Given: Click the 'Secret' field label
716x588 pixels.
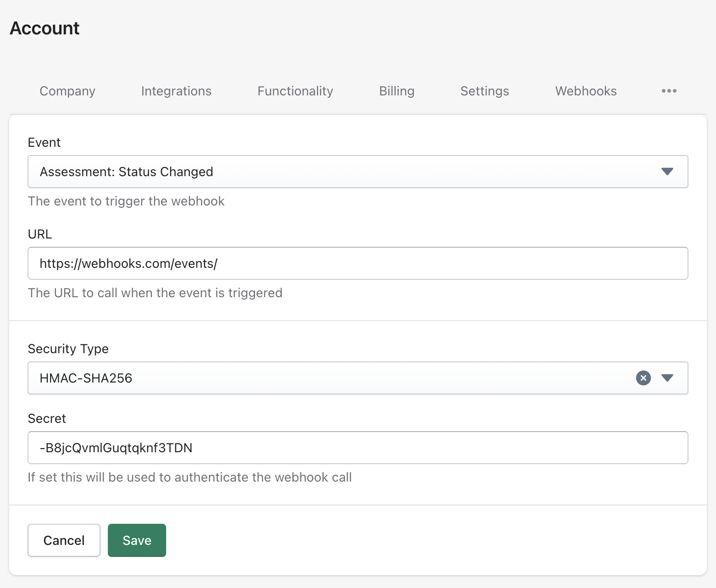Looking at the screenshot, I should coord(47,419).
